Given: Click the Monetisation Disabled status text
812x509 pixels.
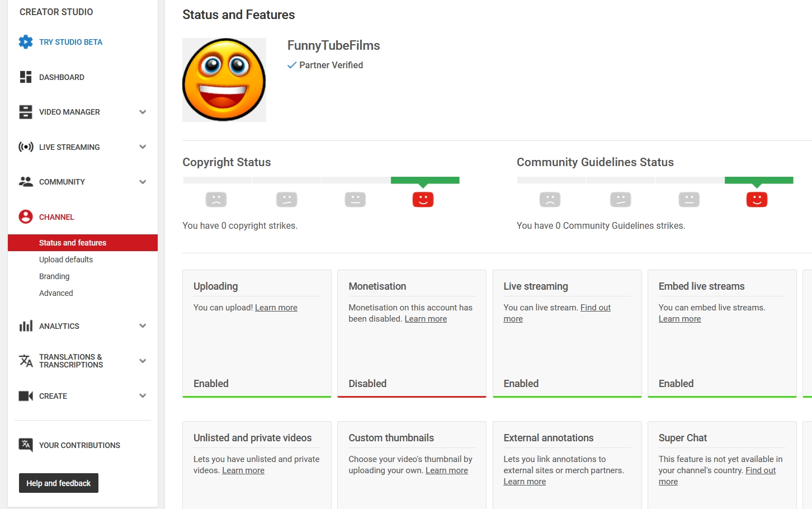Looking at the screenshot, I should (x=367, y=384).
